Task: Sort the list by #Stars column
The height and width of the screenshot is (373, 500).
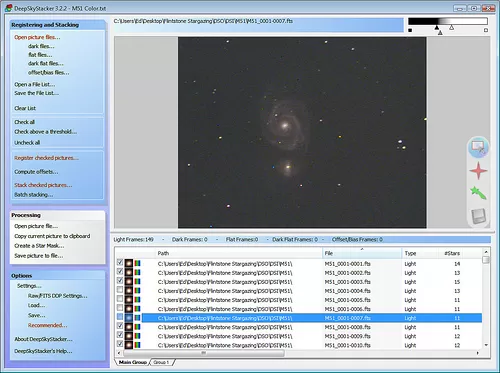Action: tap(450, 253)
